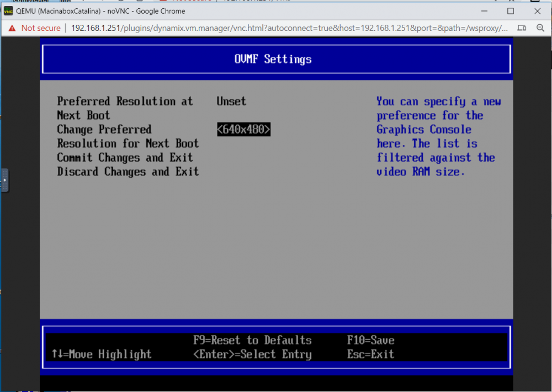
Task: Select the <640x480> resolution value
Action: pos(243,130)
